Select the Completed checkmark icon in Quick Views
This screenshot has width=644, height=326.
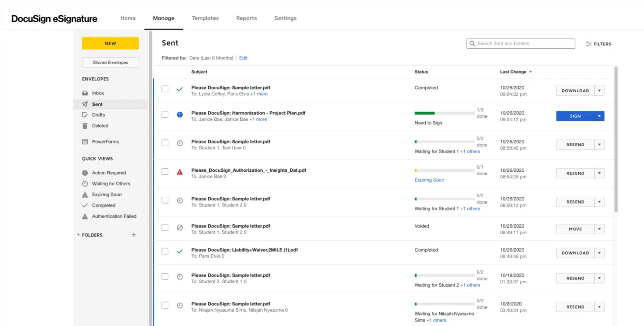[x=85, y=205]
